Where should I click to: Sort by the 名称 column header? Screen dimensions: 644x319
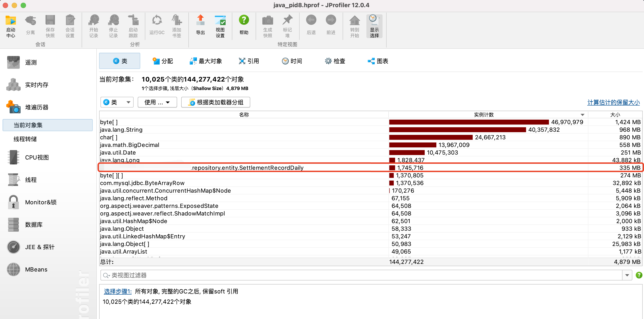click(x=244, y=115)
